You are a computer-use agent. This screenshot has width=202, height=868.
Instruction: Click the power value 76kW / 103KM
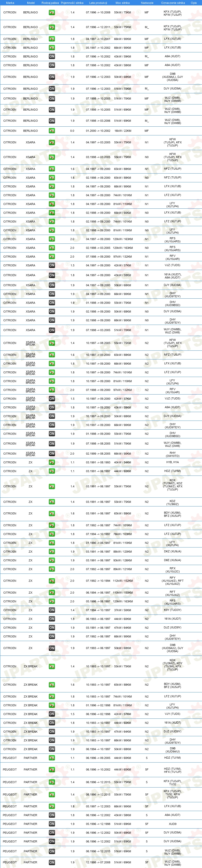(123, 534)
